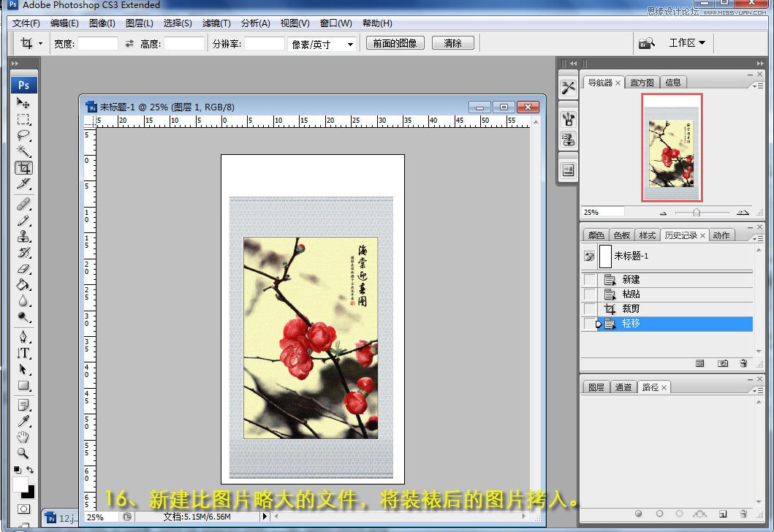Create new document from current state
This screenshot has height=532, width=774.
[700, 364]
